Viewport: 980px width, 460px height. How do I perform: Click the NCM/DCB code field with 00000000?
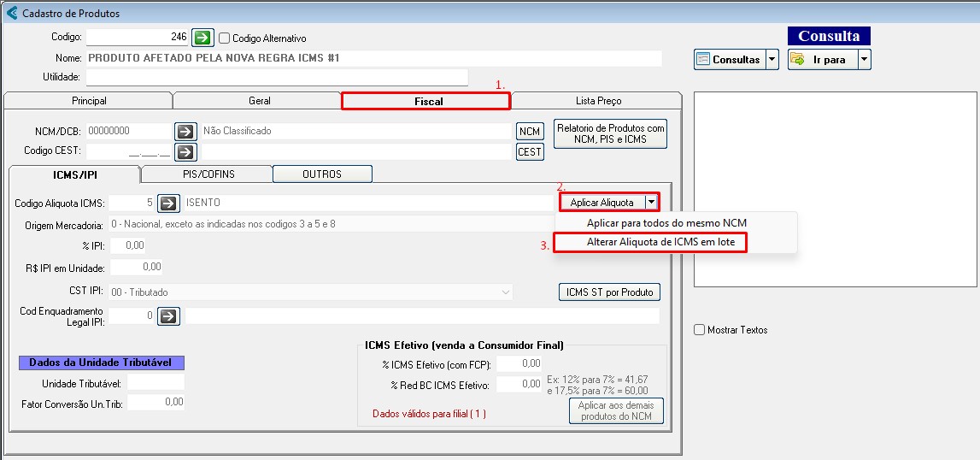tap(129, 132)
